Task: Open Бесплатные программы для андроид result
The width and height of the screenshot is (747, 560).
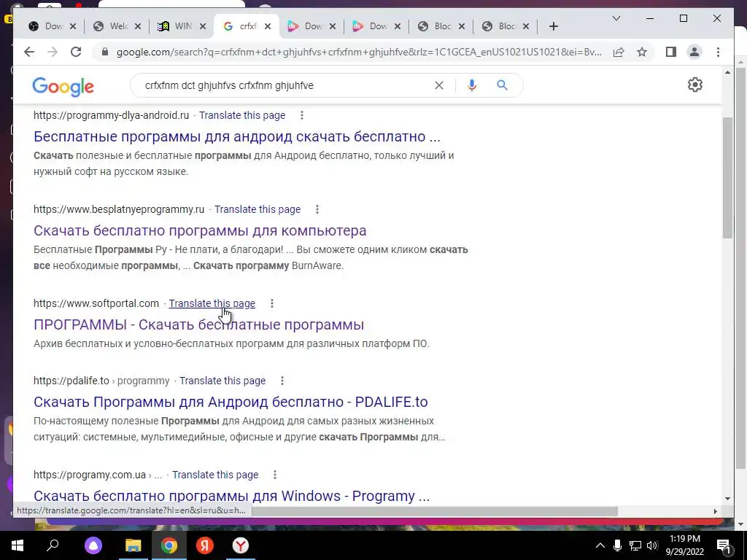Action: click(237, 136)
